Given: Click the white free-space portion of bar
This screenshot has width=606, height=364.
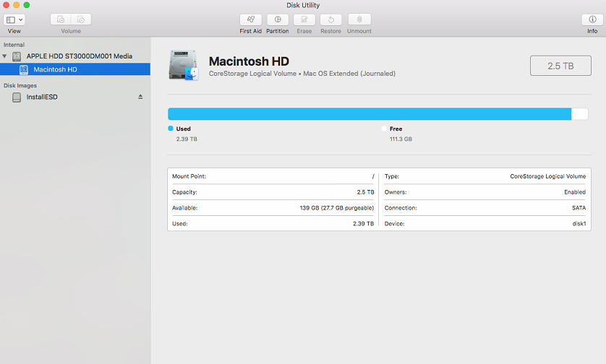Looking at the screenshot, I should point(580,114).
